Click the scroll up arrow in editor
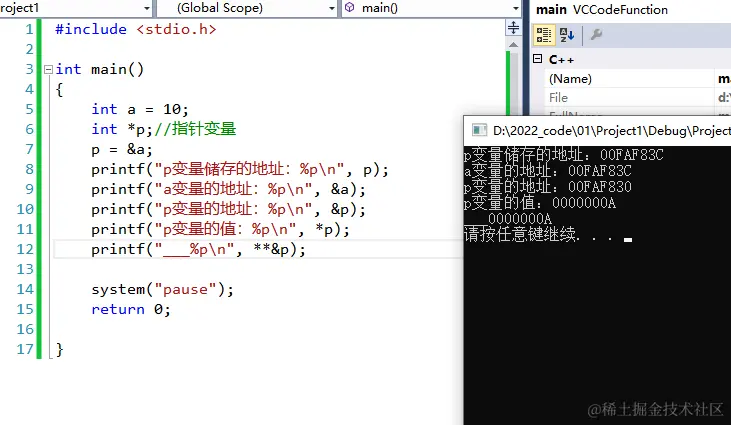Viewport: 731px width, 425px height. (513, 45)
